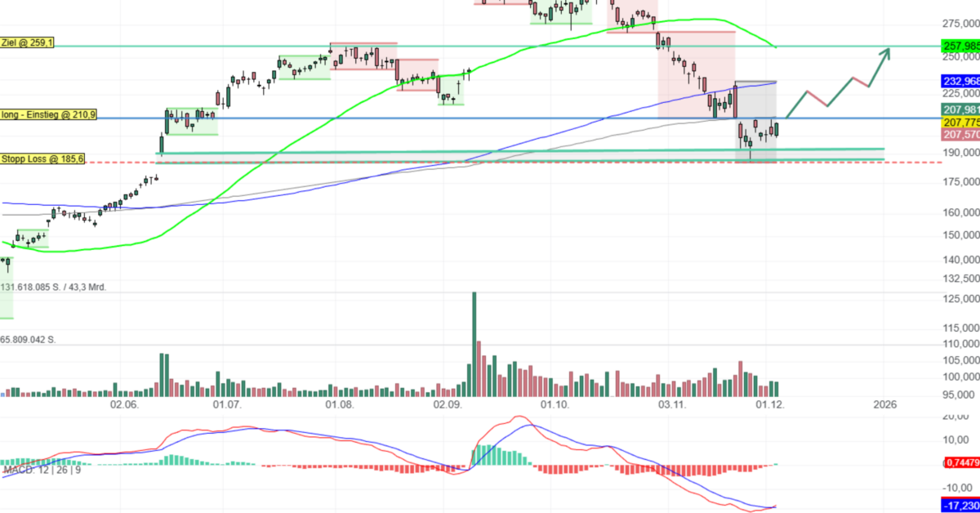Viewport: 980px width, 513px height.
Task: Click the 01.08. date on time axis
Action: [x=338, y=404]
